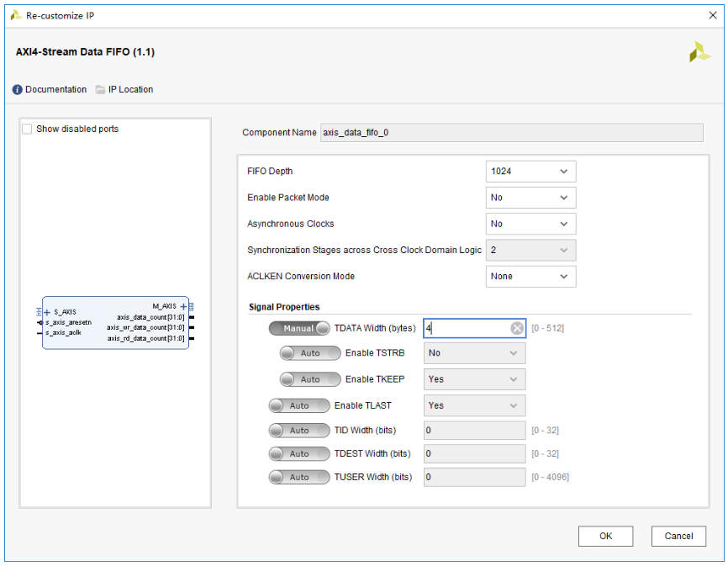Toggle TUSER Width Auto switch
Viewport: 728px width, 566px height.
(x=299, y=477)
